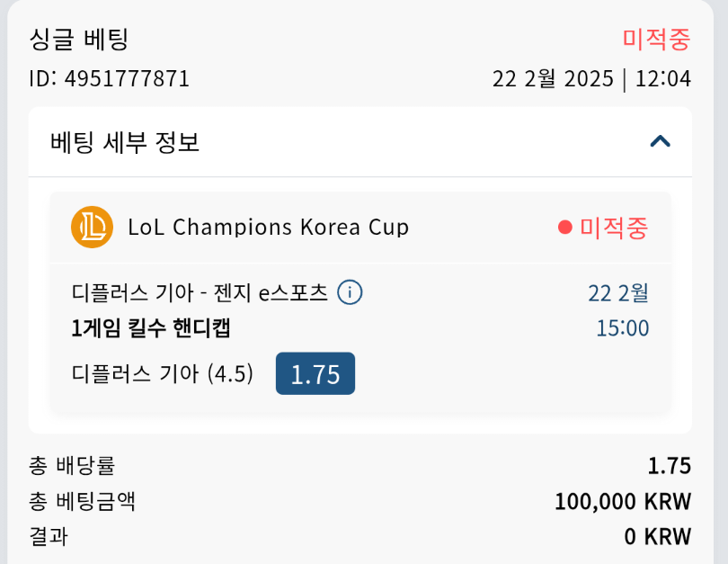Click the bet ID 4951777871
The height and width of the screenshot is (564, 728).
110,79
